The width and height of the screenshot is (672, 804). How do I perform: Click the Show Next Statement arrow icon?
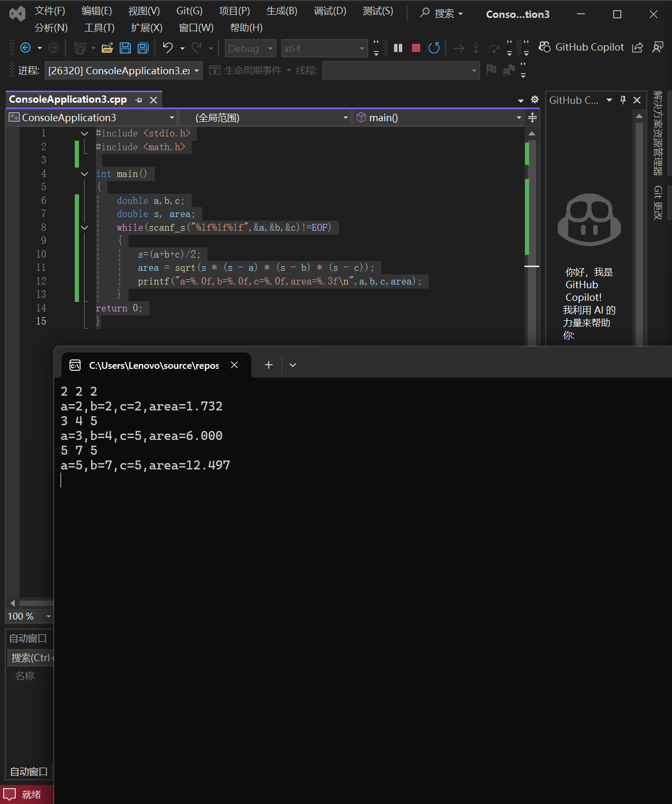coord(459,48)
